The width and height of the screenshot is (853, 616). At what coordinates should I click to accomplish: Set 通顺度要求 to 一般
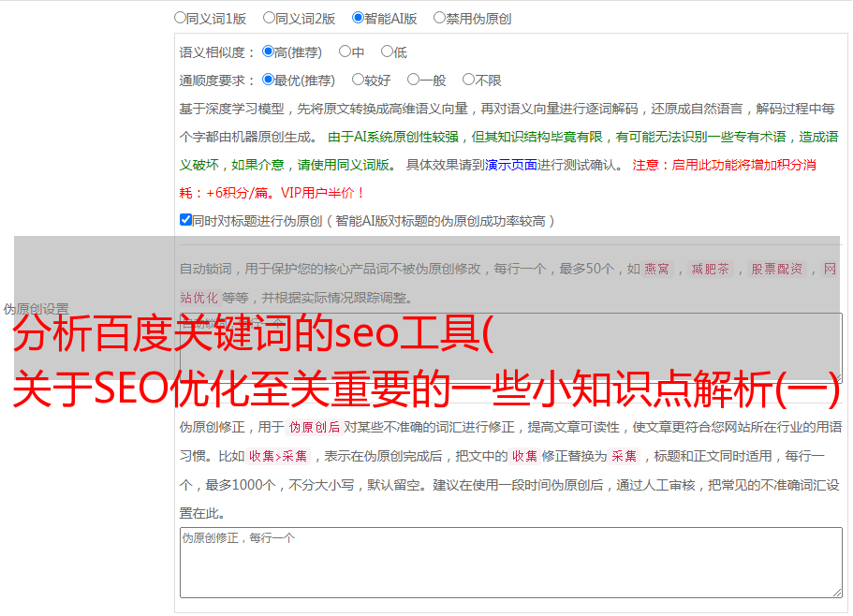pos(414,80)
